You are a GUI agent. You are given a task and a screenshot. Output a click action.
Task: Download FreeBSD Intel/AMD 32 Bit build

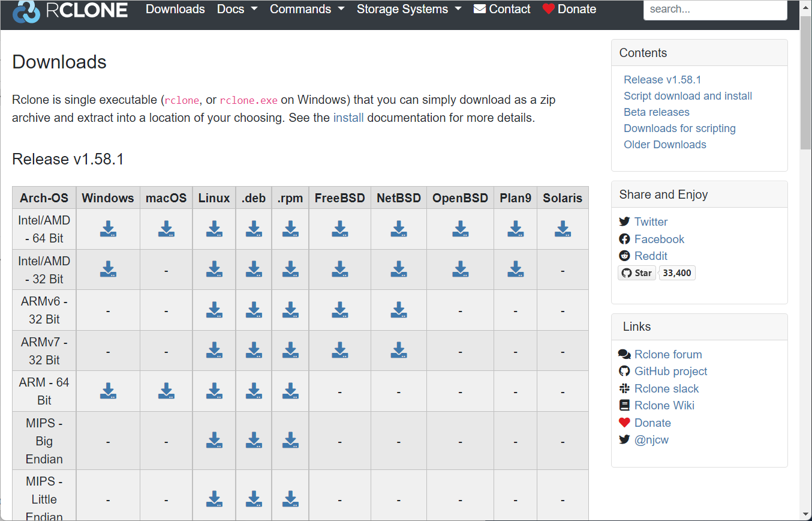click(340, 269)
